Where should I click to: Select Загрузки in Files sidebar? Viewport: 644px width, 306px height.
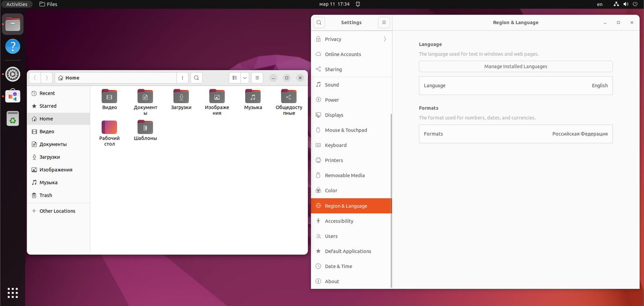tap(58, 157)
